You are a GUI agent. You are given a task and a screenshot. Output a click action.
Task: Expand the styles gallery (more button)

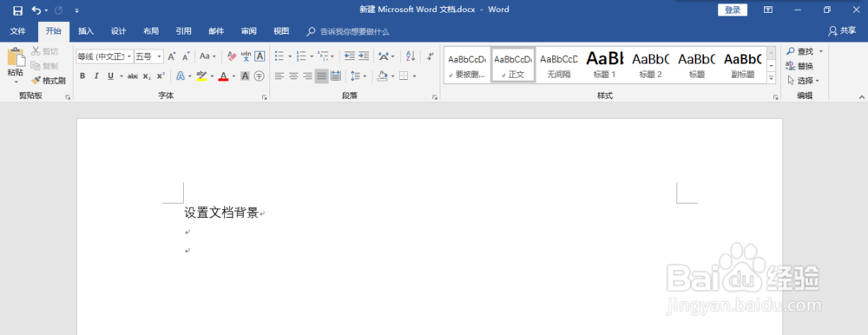coord(772,79)
